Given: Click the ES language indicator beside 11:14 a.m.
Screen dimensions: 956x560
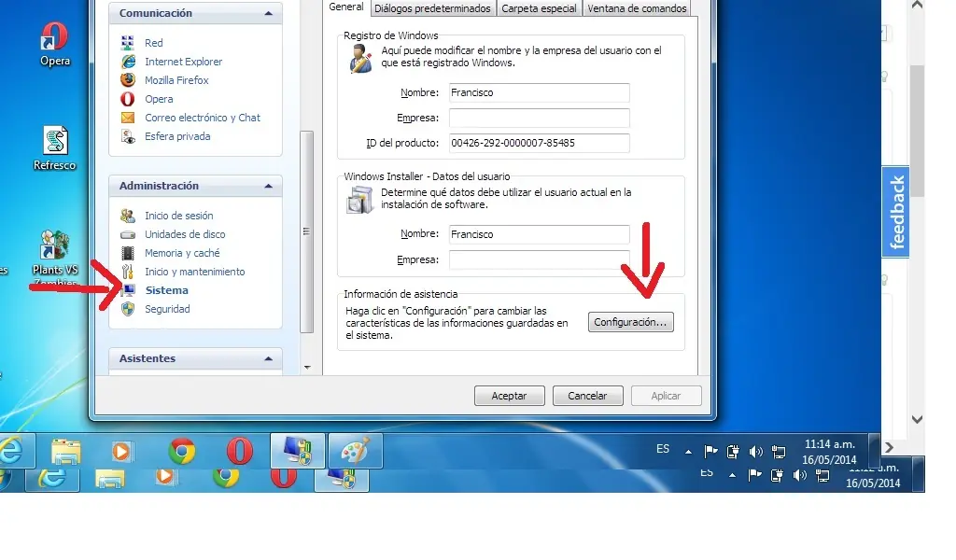Looking at the screenshot, I should [x=663, y=449].
